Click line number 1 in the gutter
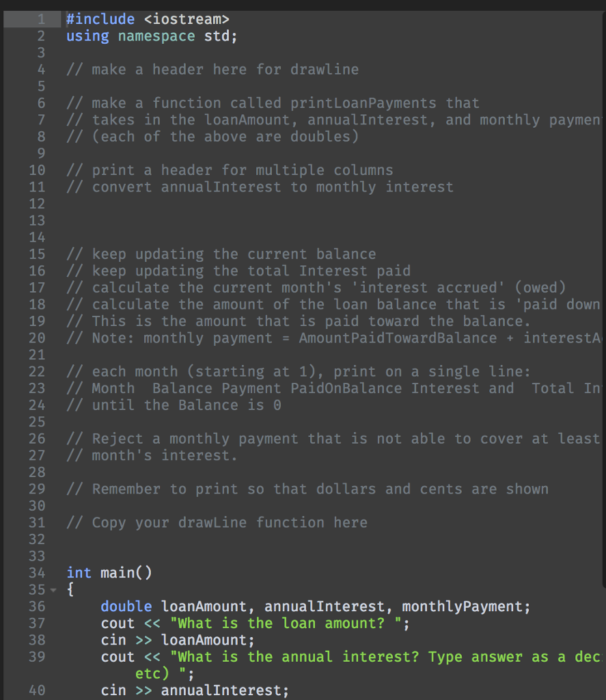 [40, 19]
